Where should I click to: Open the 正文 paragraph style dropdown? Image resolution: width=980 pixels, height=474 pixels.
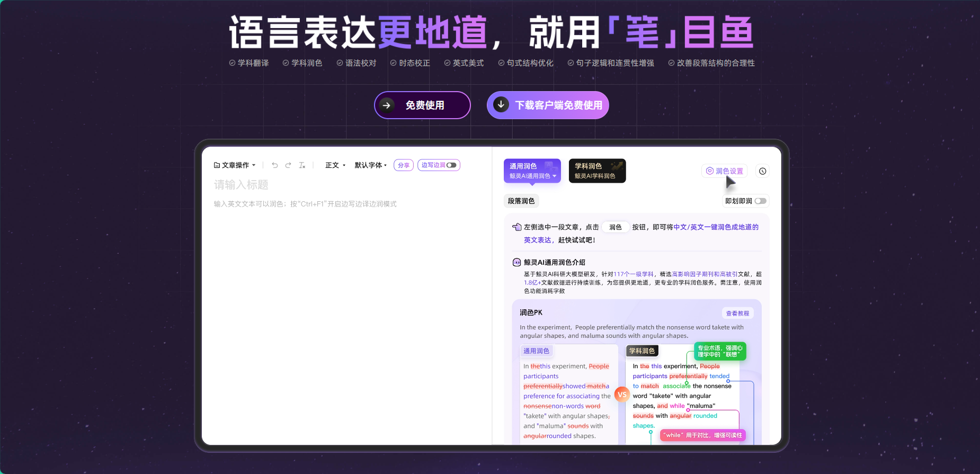[335, 165]
